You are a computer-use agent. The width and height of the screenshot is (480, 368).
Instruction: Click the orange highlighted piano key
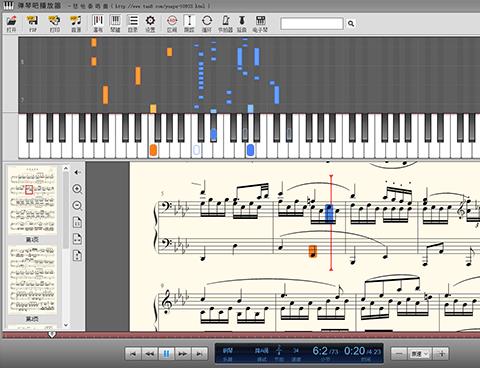click(153, 150)
